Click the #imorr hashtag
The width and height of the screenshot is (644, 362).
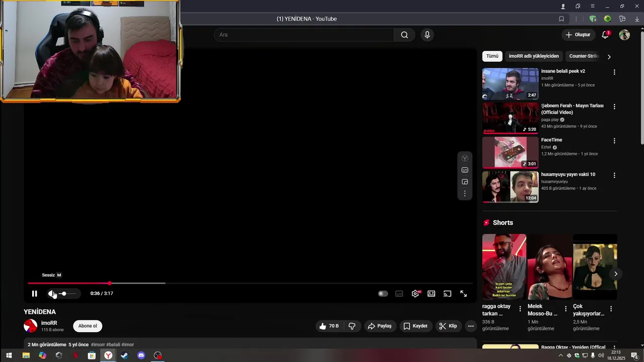tap(98, 344)
